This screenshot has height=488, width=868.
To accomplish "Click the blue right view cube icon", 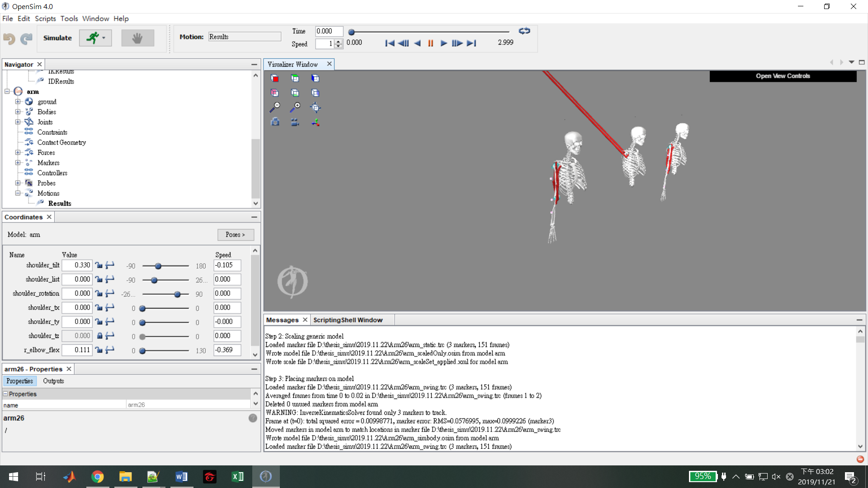I will click(x=315, y=78).
